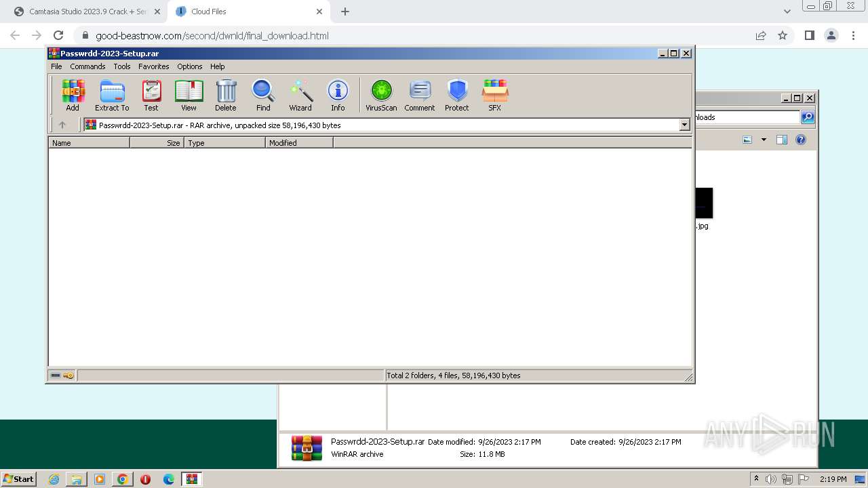Screen dimensions: 868x488
Task: Open Chrome from the taskbar
Action: point(122,479)
